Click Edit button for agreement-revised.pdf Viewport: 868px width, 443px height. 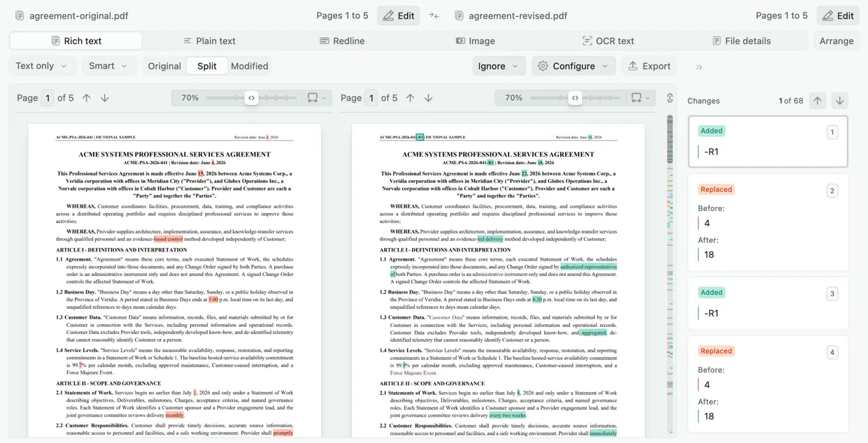(x=838, y=15)
